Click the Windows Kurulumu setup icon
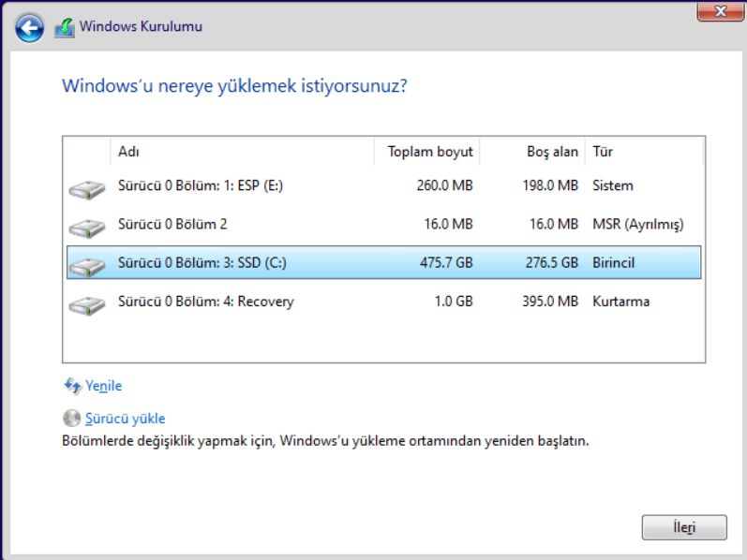This screenshot has width=747, height=560. (65, 27)
